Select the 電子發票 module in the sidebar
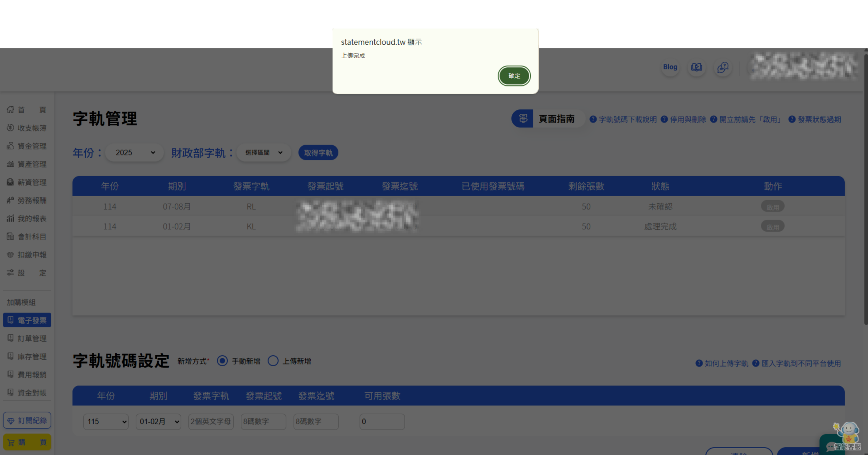 [x=27, y=320]
